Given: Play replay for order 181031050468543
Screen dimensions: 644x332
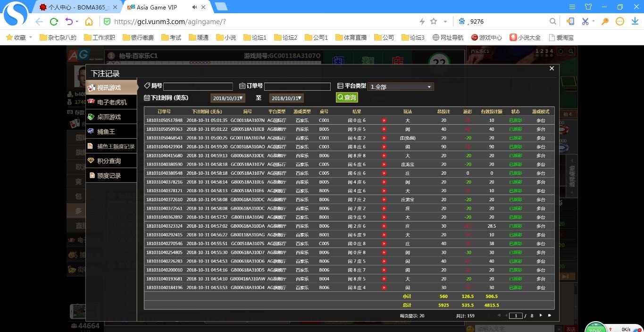Looking at the screenshot, I should coord(384,138).
